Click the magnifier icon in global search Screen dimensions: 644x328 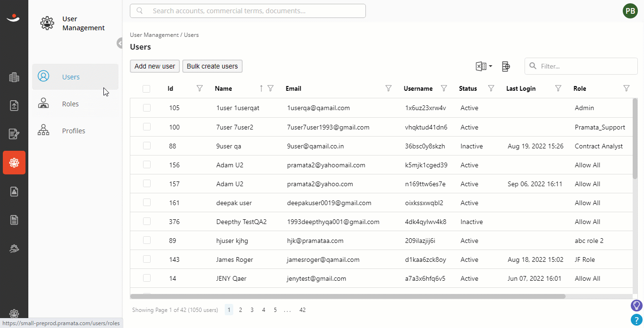click(x=140, y=11)
